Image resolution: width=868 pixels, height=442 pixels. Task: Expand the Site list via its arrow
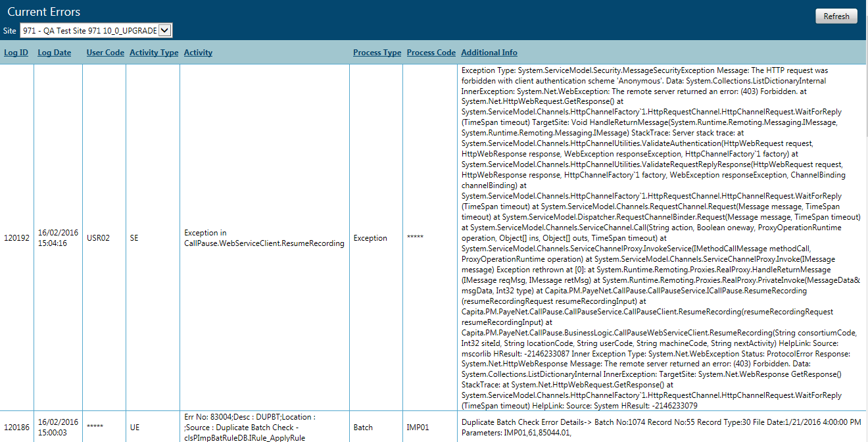pyautogui.click(x=165, y=30)
